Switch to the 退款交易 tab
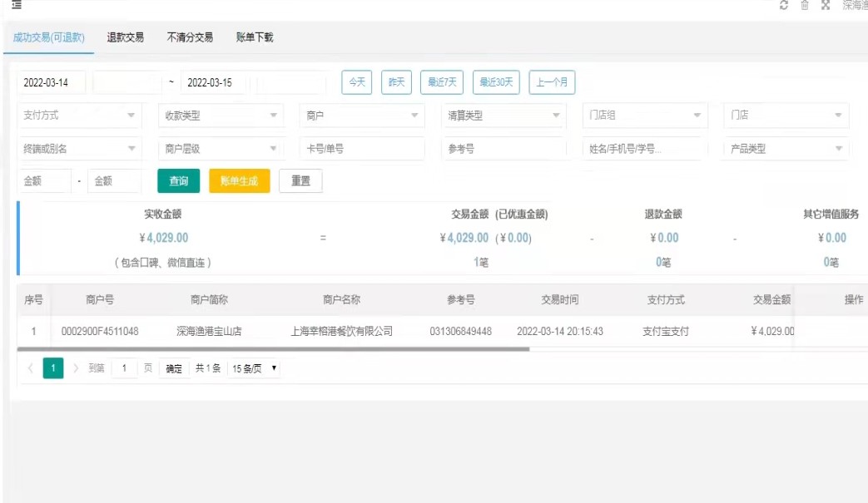Image resolution: width=868 pixels, height=503 pixels. tap(126, 37)
